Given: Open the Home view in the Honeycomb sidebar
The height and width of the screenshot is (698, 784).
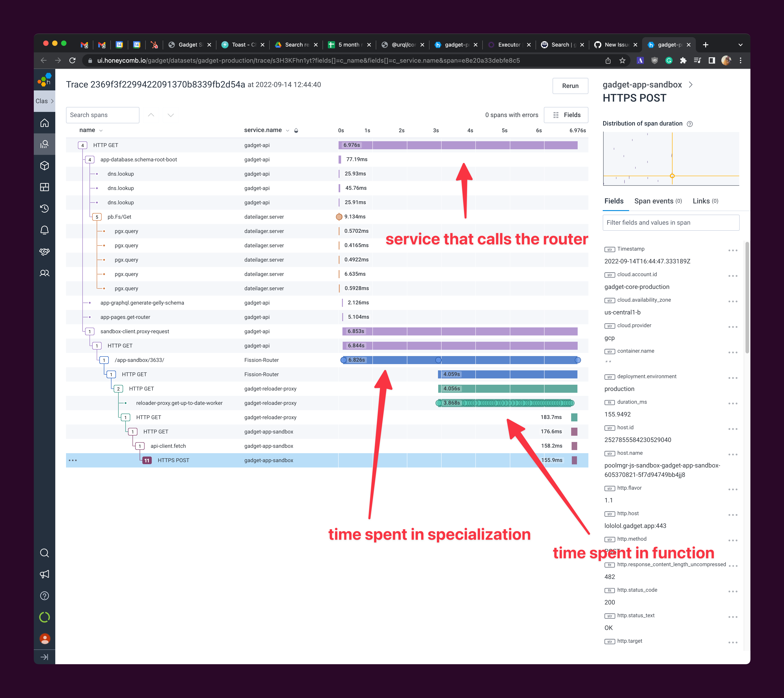Looking at the screenshot, I should [45, 123].
